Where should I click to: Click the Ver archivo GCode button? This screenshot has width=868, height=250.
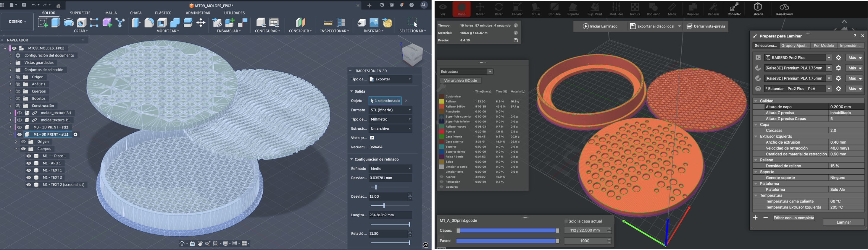tap(461, 81)
